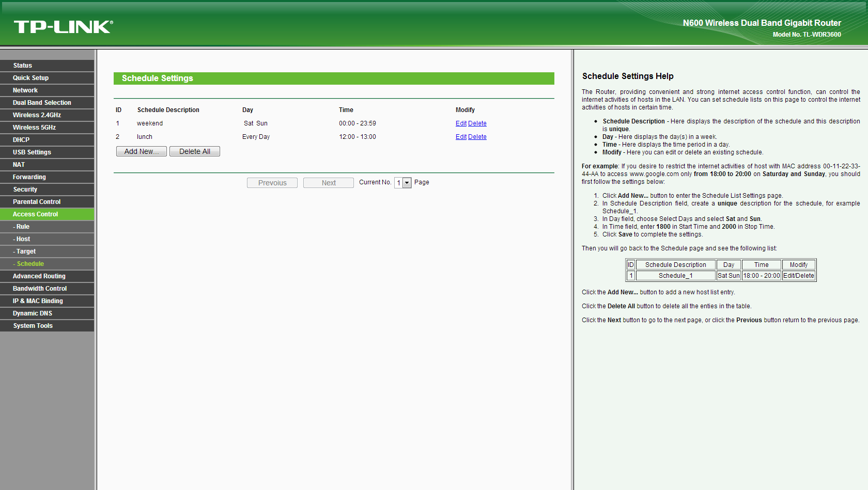Click the Prevoius page button
The image size is (868, 490).
[x=272, y=183]
